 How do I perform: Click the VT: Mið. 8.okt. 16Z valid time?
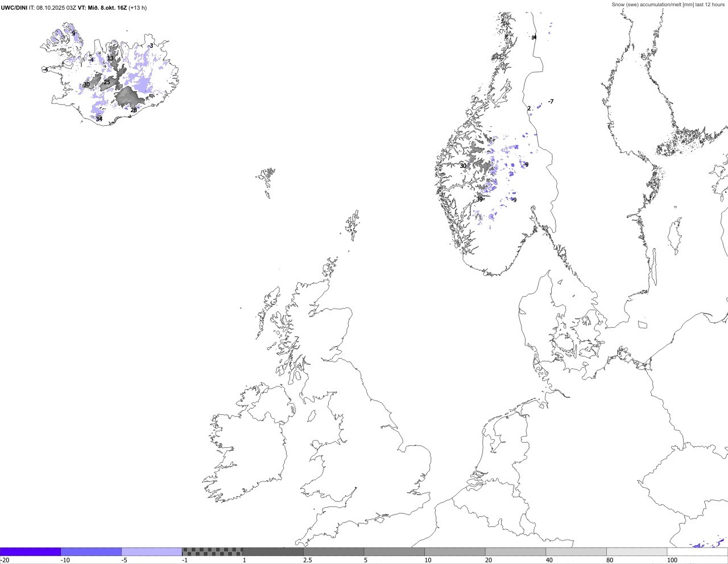[102, 7]
